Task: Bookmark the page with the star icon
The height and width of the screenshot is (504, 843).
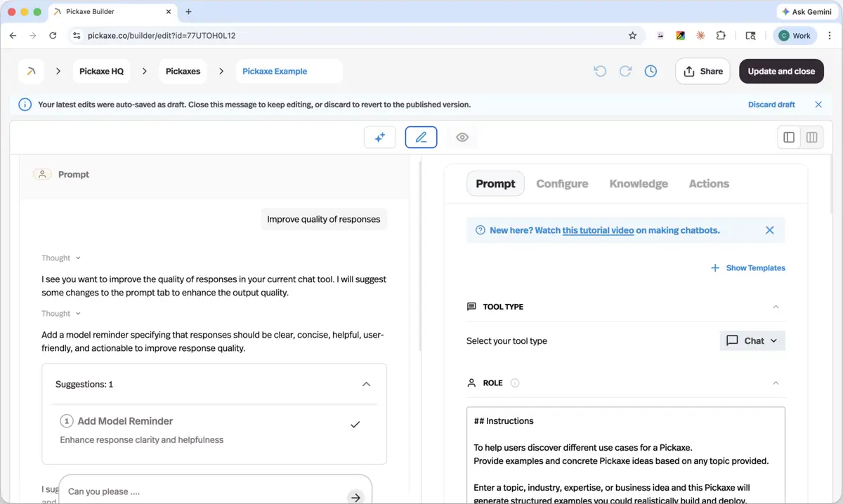Action: coord(632,36)
